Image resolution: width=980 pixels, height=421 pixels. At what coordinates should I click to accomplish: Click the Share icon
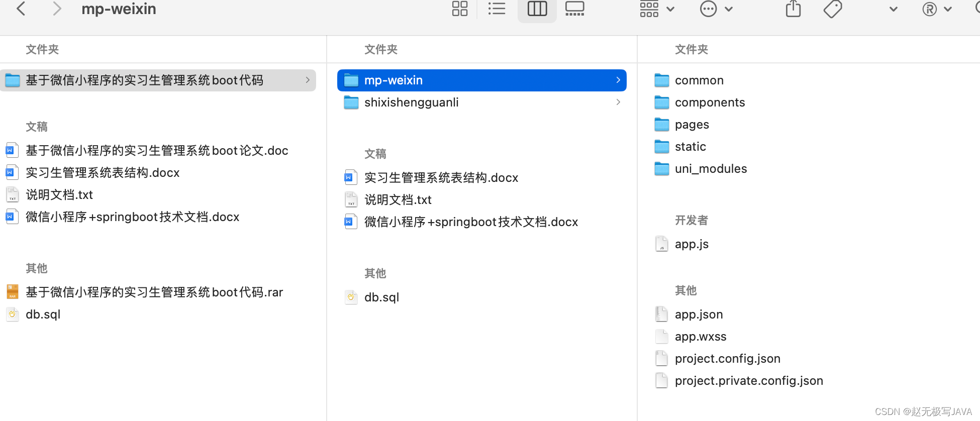click(x=793, y=9)
